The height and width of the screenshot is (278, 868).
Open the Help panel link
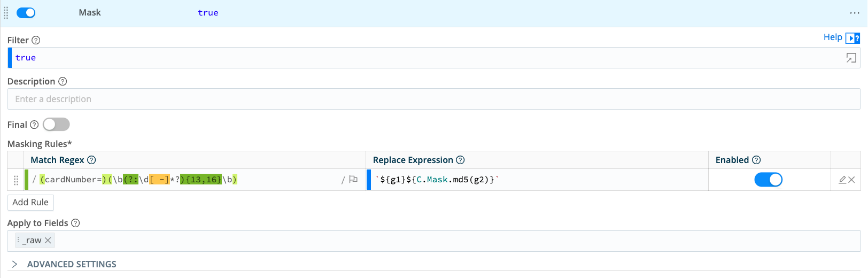[833, 37]
